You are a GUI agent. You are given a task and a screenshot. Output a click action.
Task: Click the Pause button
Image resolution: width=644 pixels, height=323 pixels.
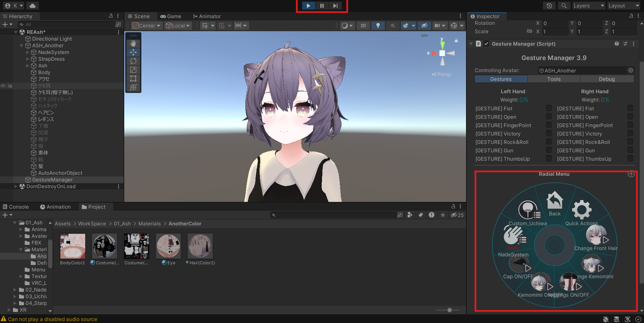(x=322, y=6)
